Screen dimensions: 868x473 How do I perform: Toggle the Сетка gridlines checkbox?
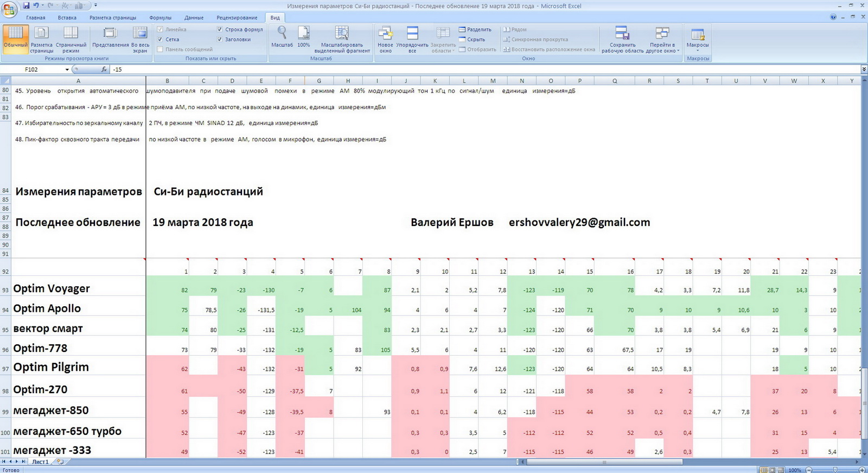pyautogui.click(x=161, y=39)
